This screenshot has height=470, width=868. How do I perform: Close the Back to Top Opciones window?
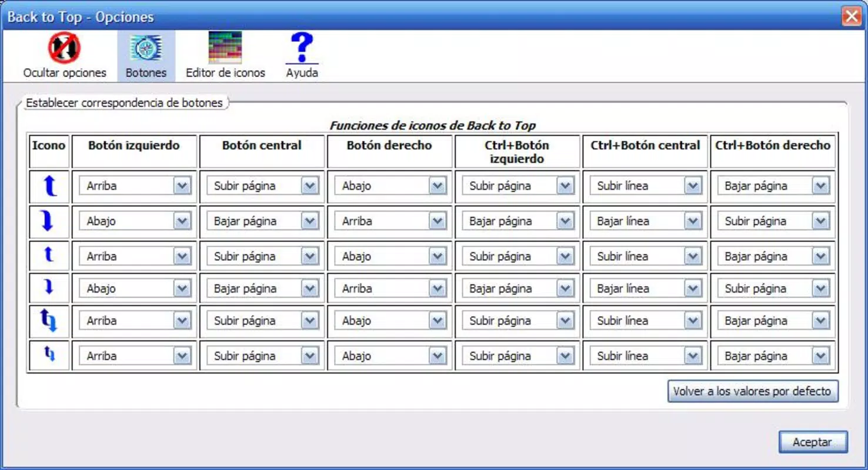coord(851,16)
